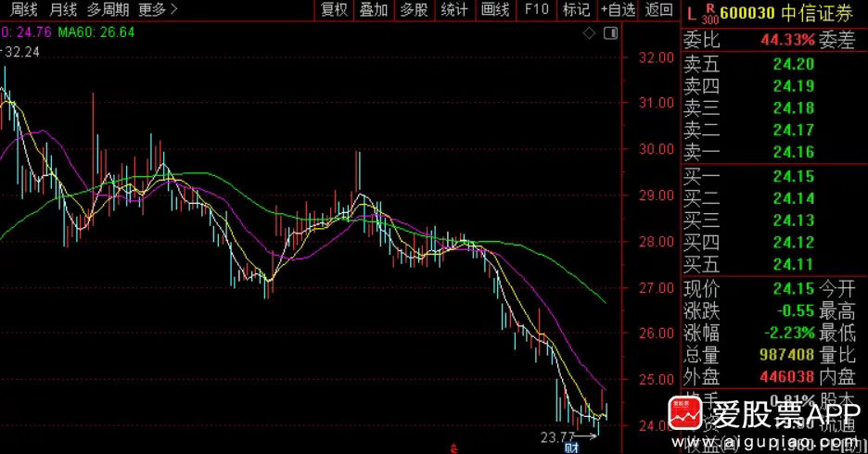Viewport: 868px width, 454px height.
Task: Add stock to watchlist via +自选
Action: tap(619, 9)
